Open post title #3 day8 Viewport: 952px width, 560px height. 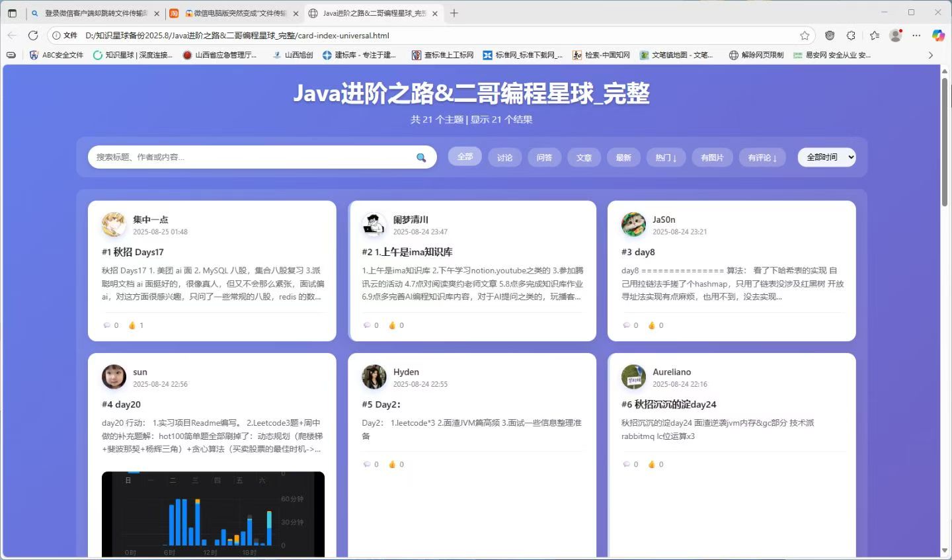[x=638, y=252]
